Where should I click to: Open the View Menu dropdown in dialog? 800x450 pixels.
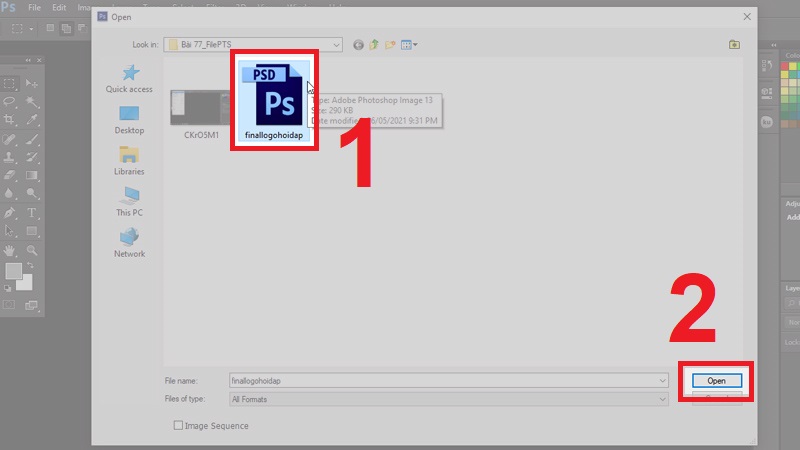409,45
